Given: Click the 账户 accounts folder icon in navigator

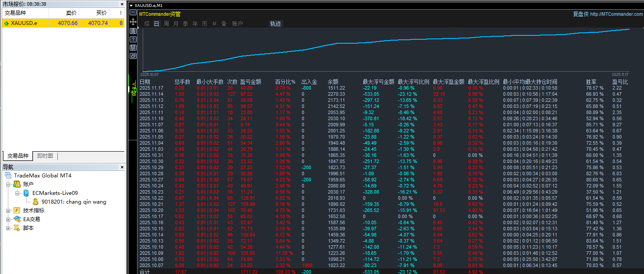Looking at the screenshot, I should coord(17,184).
